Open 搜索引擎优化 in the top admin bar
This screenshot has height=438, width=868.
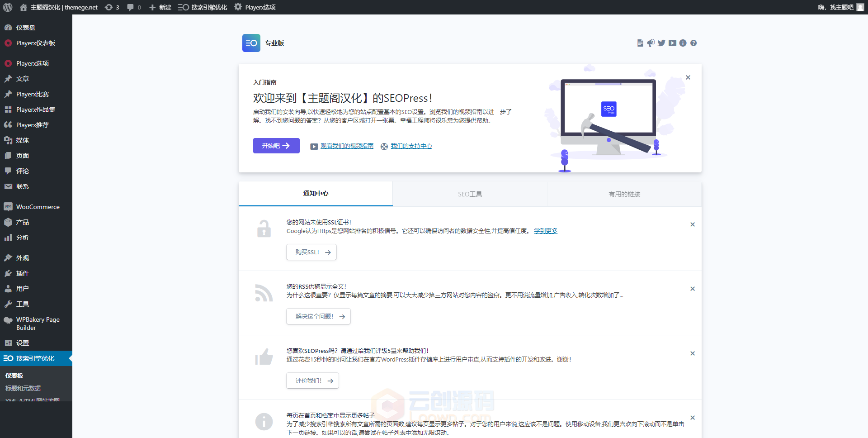tap(203, 7)
